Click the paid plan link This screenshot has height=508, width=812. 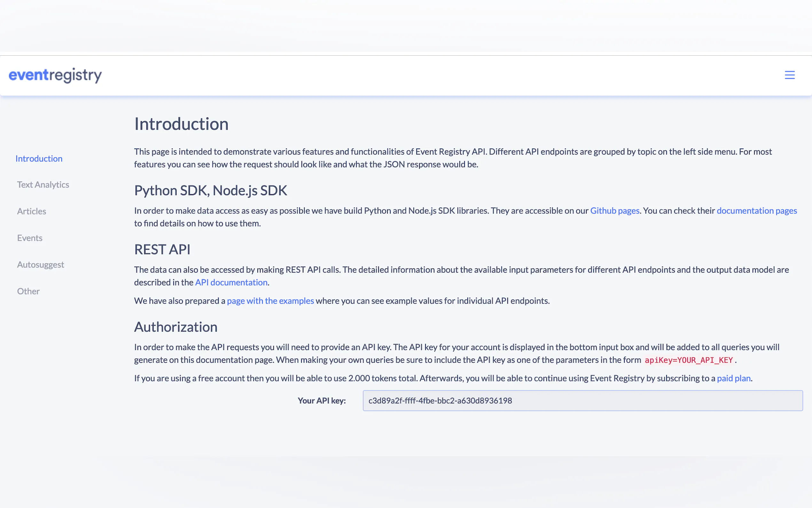coord(733,378)
